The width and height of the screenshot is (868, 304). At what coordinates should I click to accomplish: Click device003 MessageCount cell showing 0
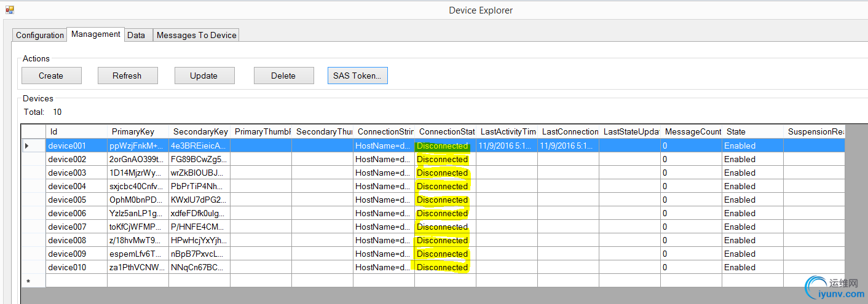coord(691,173)
